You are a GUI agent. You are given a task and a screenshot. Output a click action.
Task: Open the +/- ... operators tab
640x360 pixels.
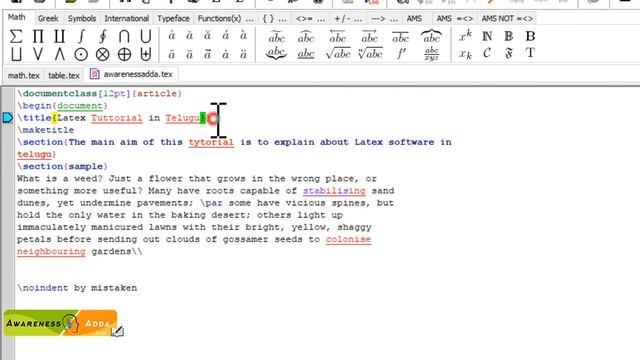tap(348, 18)
